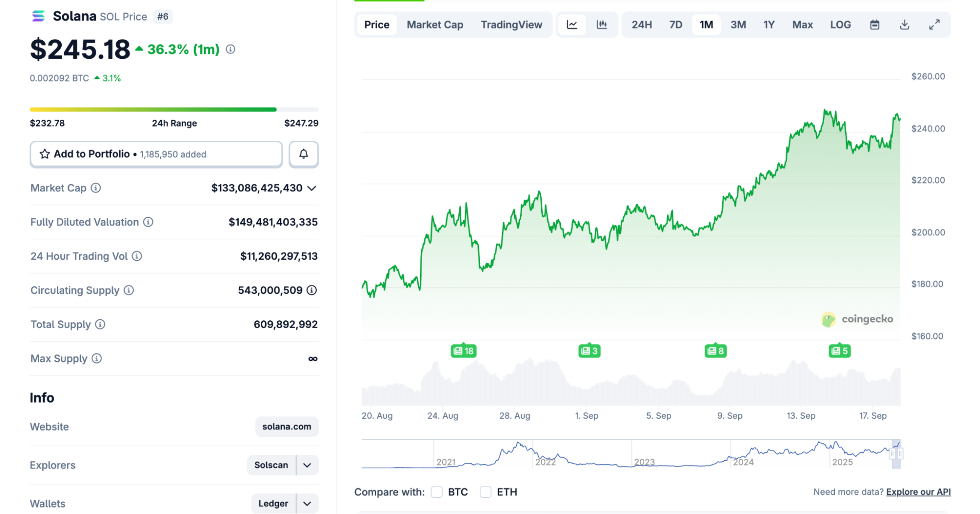Follow Explore our API link
Viewport: 980px width, 514px height.
[918, 492]
